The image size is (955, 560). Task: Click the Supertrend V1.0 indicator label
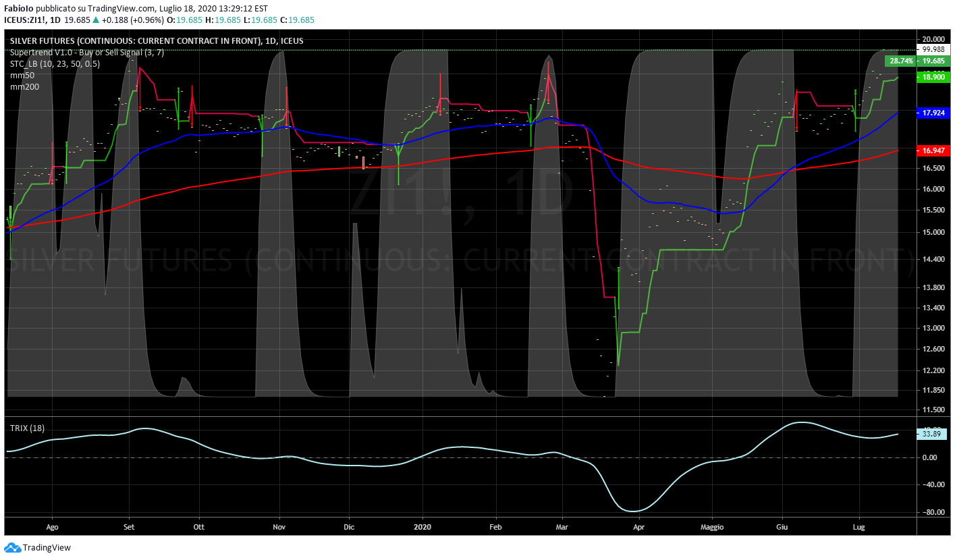coord(87,52)
